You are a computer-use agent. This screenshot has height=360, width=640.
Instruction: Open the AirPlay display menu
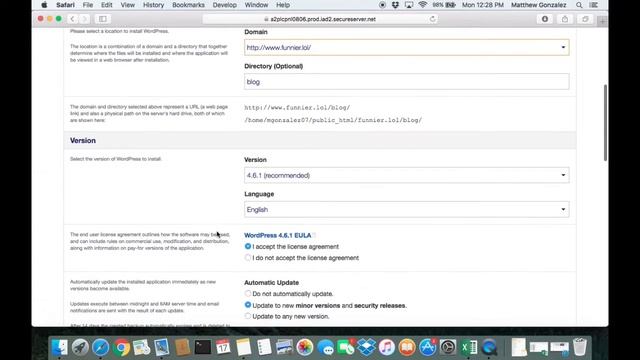pos(409,5)
